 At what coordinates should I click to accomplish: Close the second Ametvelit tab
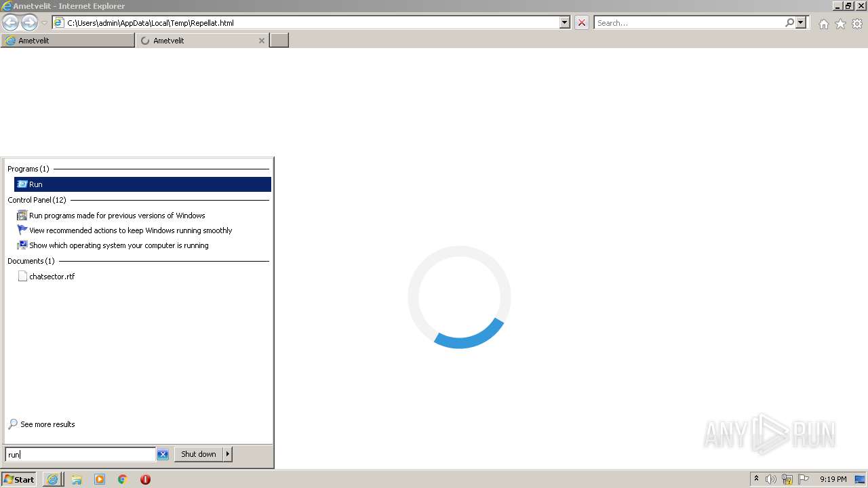(262, 41)
